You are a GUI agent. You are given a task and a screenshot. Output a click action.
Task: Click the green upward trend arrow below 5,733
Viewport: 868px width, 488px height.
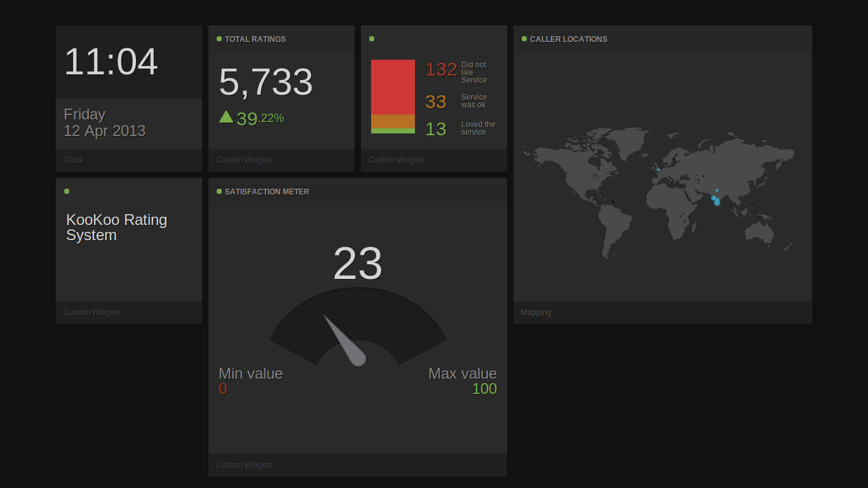pyautogui.click(x=227, y=117)
